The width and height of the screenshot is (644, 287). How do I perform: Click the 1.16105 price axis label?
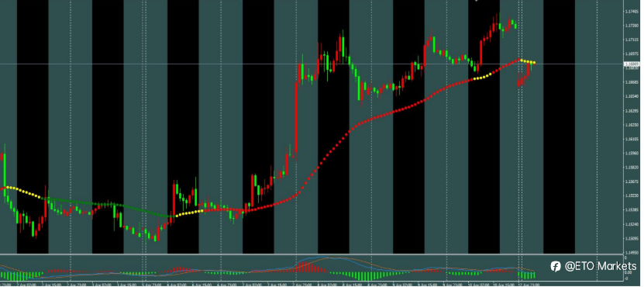coord(632,140)
